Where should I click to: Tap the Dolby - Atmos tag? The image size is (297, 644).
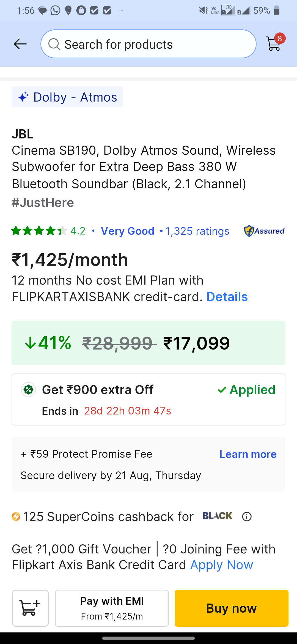[x=67, y=97]
